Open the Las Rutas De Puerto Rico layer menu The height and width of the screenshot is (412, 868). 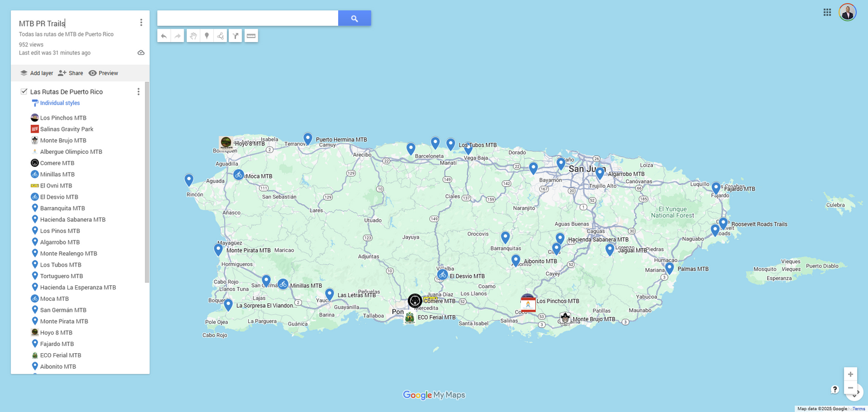tap(138, 91)
